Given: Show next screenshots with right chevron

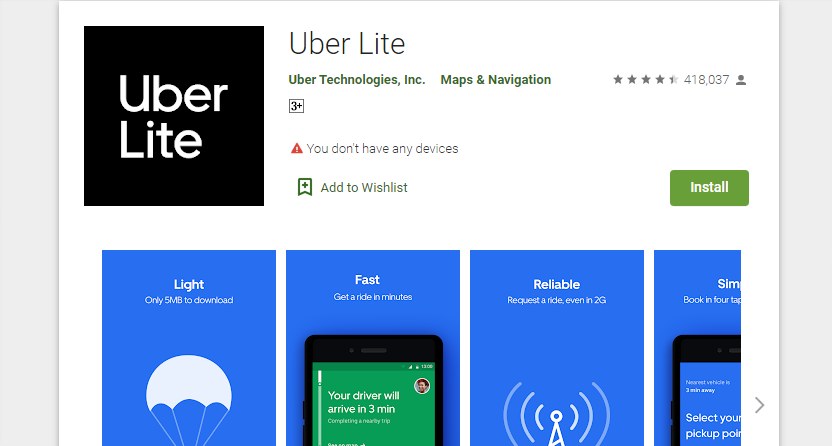Looking at the screenshot, I should pyautogui.click(x=759, y=405).
